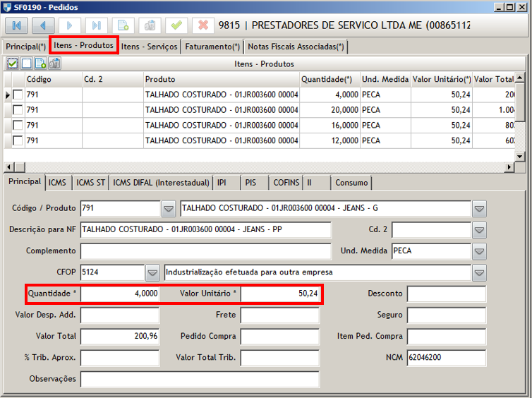Select checkbox of the last product row
Viewport: 532px width, 398px height.
[18, 141]
